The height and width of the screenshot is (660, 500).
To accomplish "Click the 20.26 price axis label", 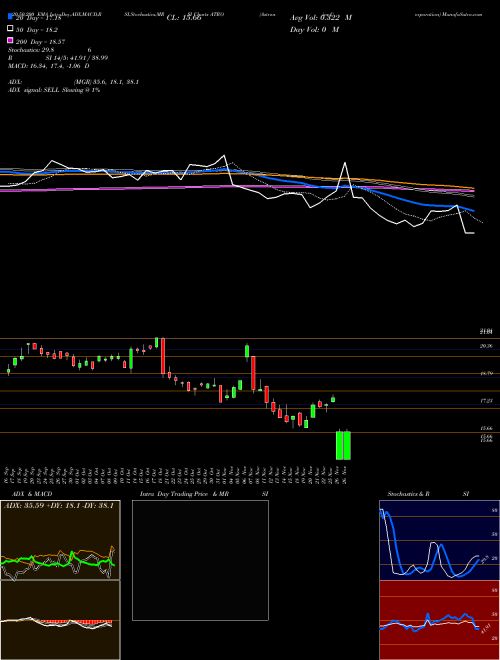I will [486, 346].
